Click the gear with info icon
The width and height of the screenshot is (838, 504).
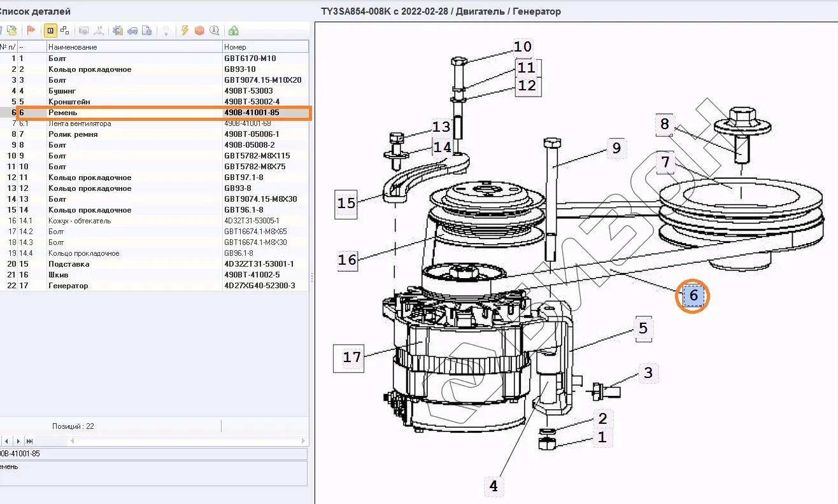[x=117, y=31]
